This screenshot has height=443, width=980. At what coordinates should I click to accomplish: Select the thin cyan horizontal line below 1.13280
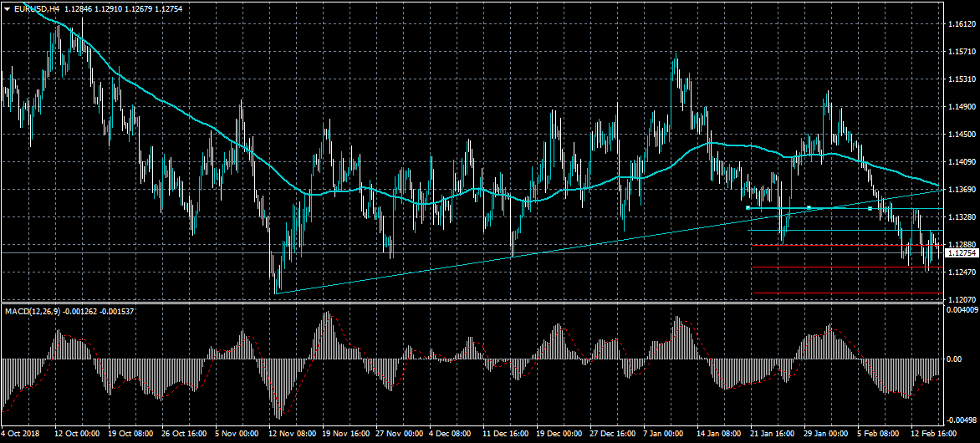(845, 231)
